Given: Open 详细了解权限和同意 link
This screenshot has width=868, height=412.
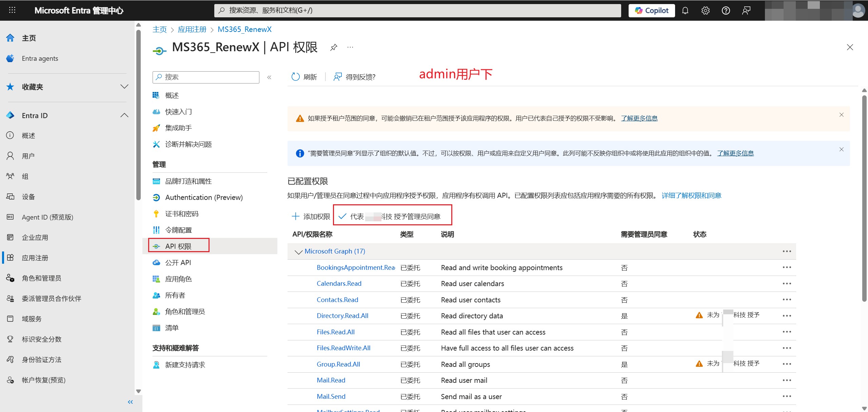Looking at the screenshot, I should pos(691,195).
